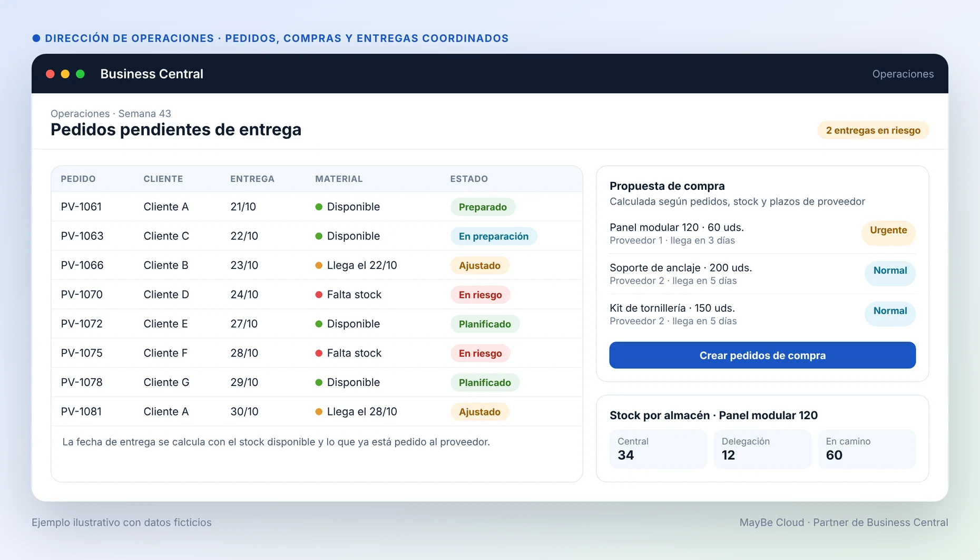Click Llega el 28/10 material cell
Screen dimensions: 980x560
(x=356, y=411)
